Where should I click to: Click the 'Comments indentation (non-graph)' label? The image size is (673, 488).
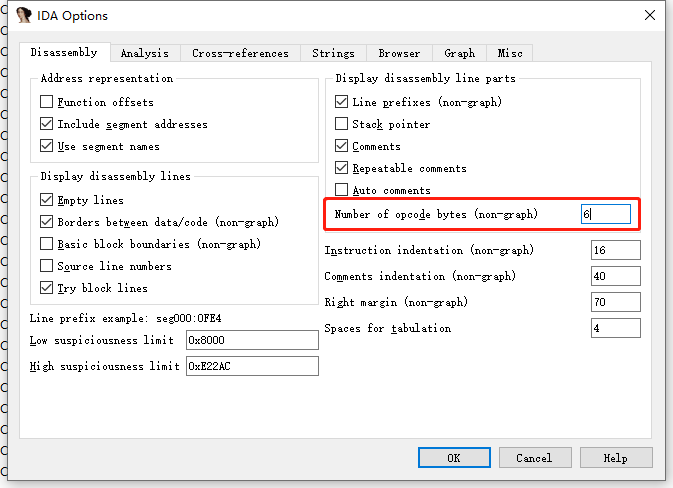tap(420, 276)
